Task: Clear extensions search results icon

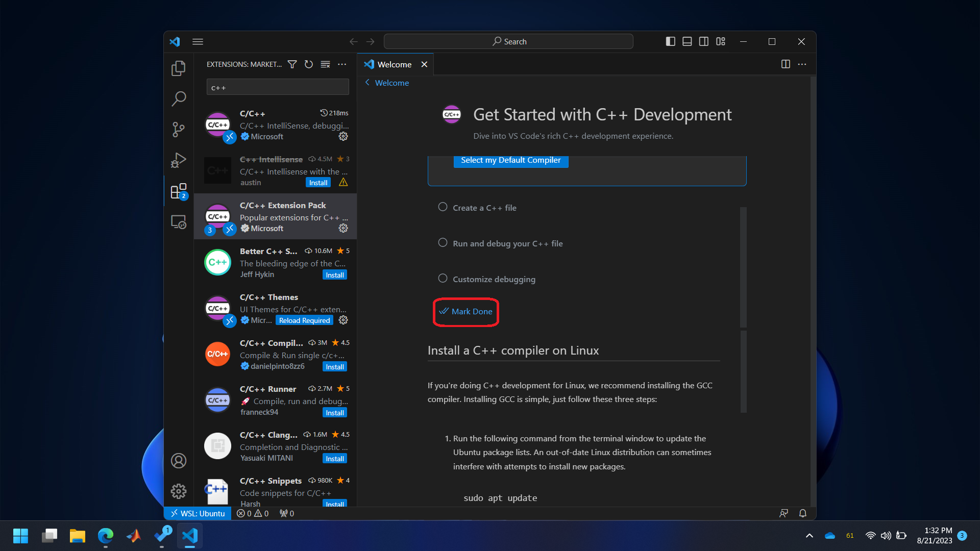Action: point(325,64)
